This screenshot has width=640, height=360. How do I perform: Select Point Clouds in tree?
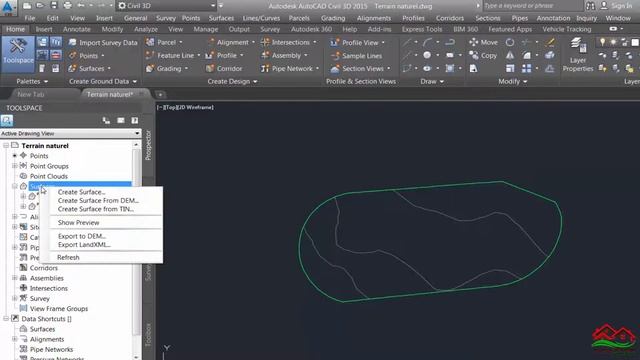pos(49,176)
